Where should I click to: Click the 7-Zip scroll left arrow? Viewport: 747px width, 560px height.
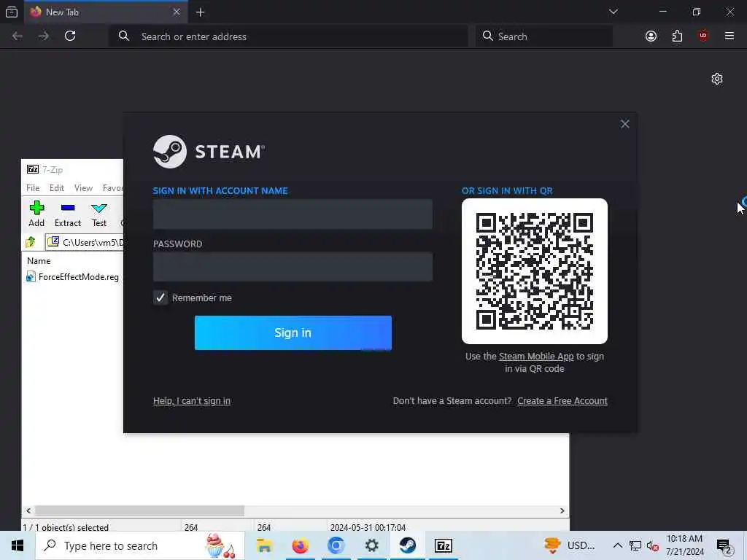tap(28, 510)
